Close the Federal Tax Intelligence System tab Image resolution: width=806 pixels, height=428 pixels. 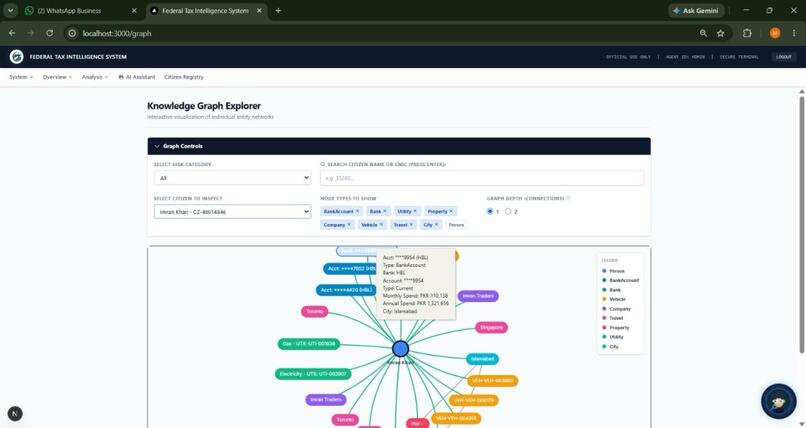(259, 10)
